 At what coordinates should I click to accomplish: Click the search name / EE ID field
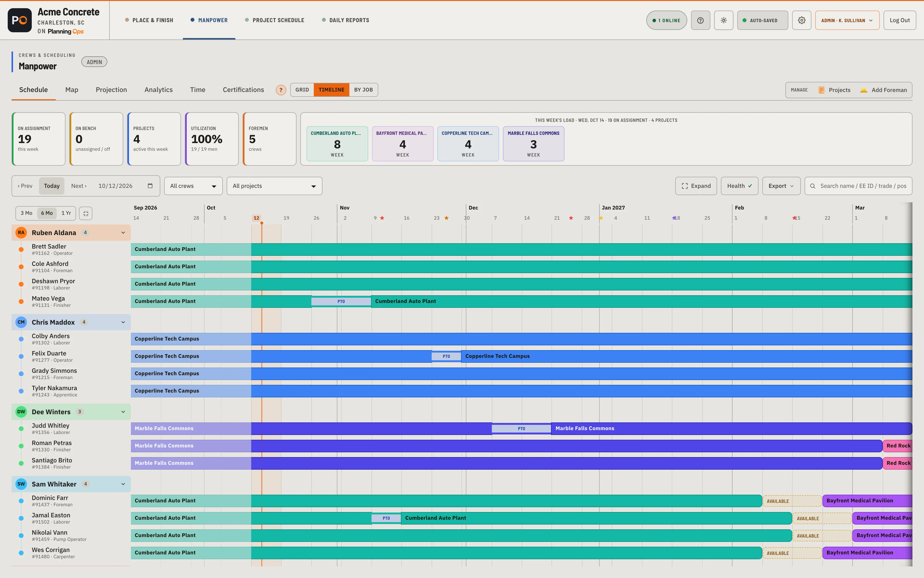tap(858, 186)
